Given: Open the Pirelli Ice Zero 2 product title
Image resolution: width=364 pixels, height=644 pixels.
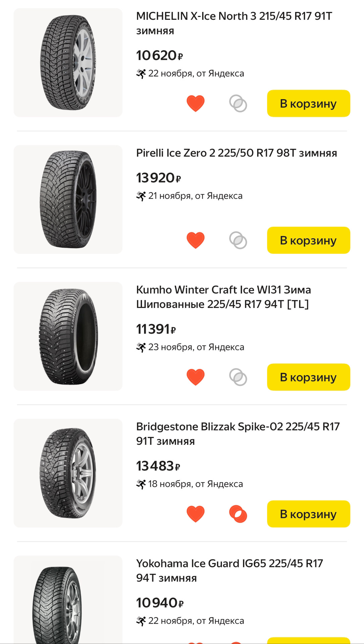Looking at the screenshot, I should 237,153.
